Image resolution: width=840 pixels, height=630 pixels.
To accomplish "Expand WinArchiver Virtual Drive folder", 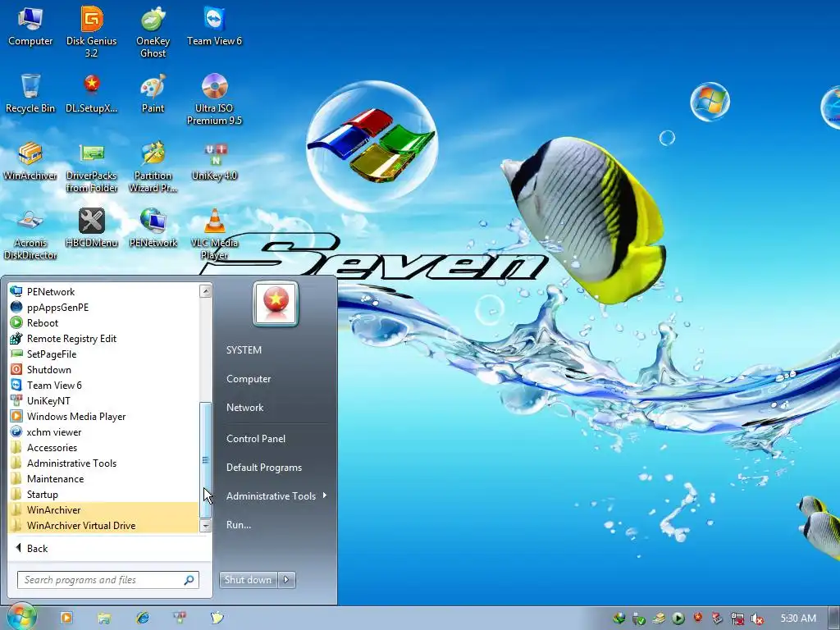I will [103, 526].
